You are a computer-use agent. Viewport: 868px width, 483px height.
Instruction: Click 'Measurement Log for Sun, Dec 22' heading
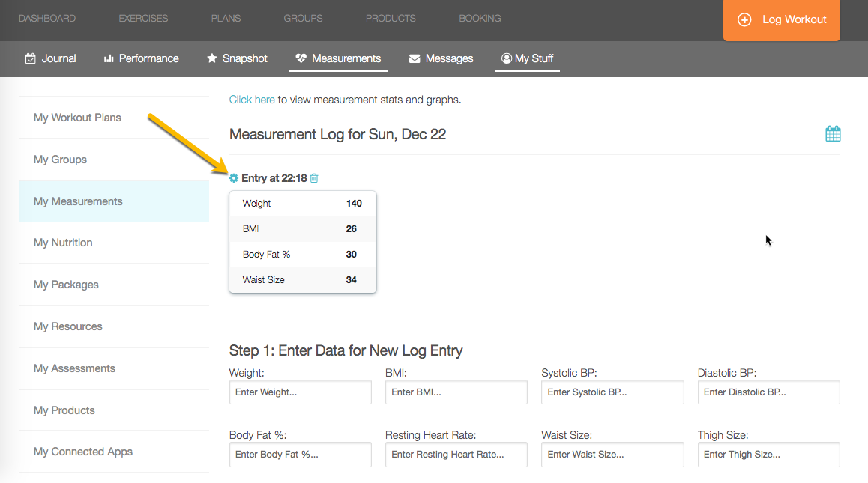(x=337, y=135)
